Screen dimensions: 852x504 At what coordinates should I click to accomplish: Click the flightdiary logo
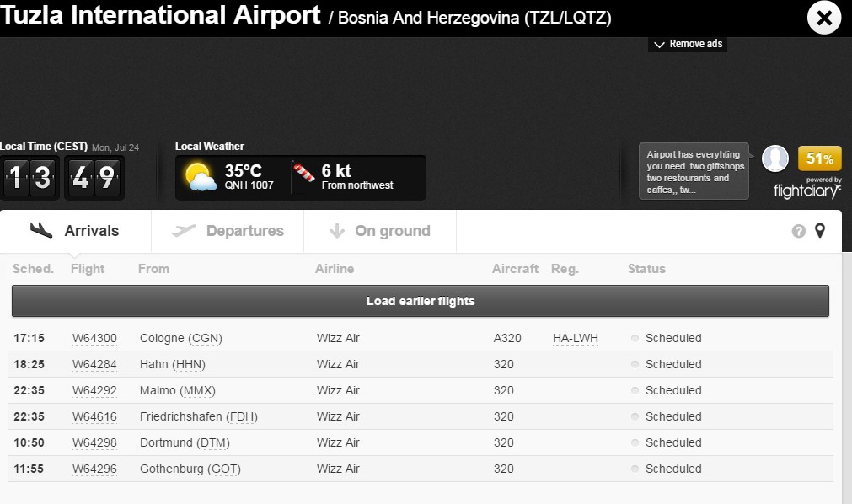point(807,190)
